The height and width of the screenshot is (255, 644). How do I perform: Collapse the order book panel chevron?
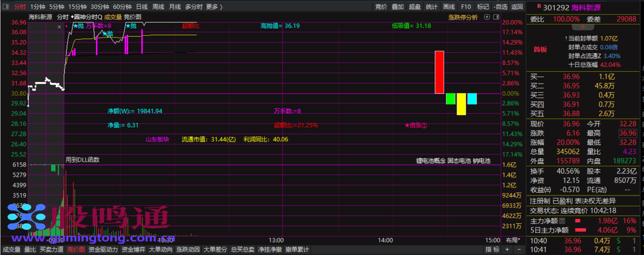point(583,27)
